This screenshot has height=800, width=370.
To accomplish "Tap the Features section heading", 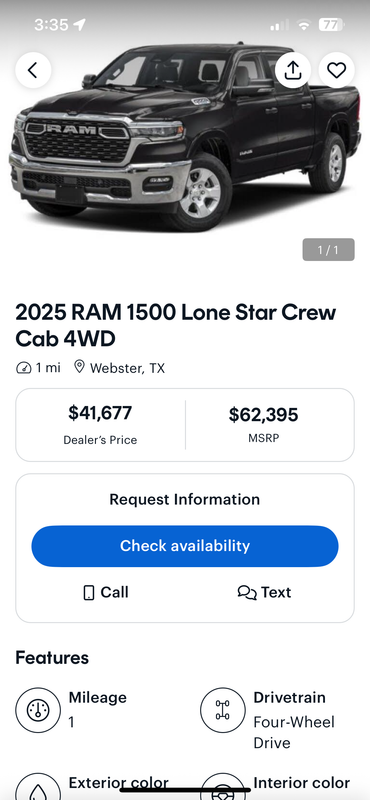I will pyautogui.click(x=52, y=658).
